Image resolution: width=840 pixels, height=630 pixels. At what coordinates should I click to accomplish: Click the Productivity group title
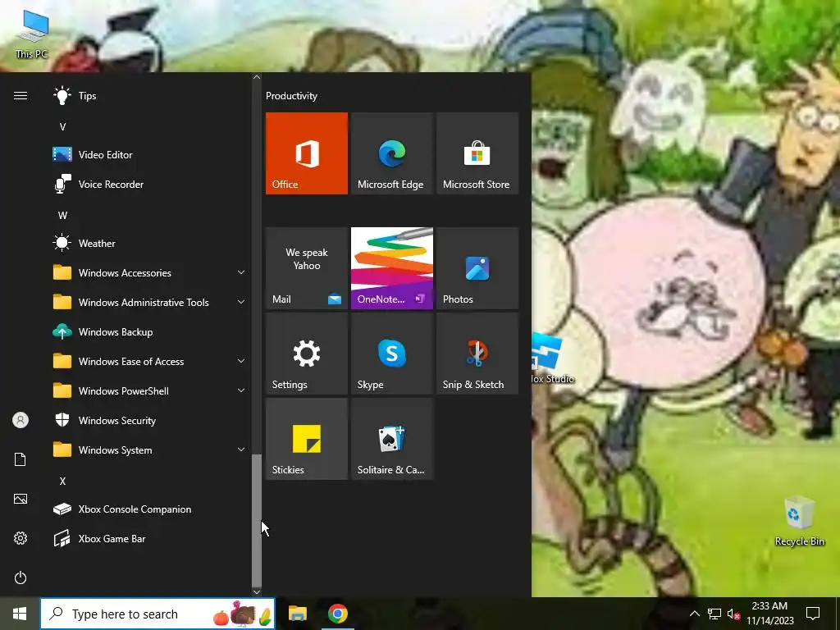click(x=291, y=96)
